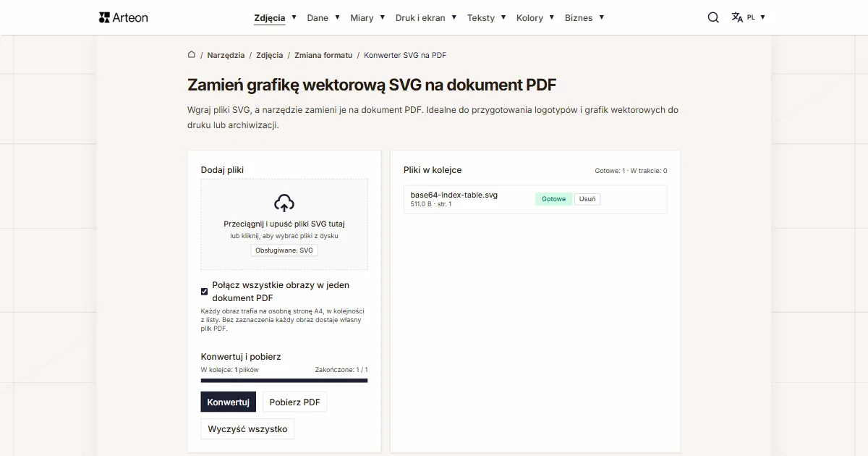
Task: Go to Zdjęcia breadcrumb link
Action: [x=270, y=55]
